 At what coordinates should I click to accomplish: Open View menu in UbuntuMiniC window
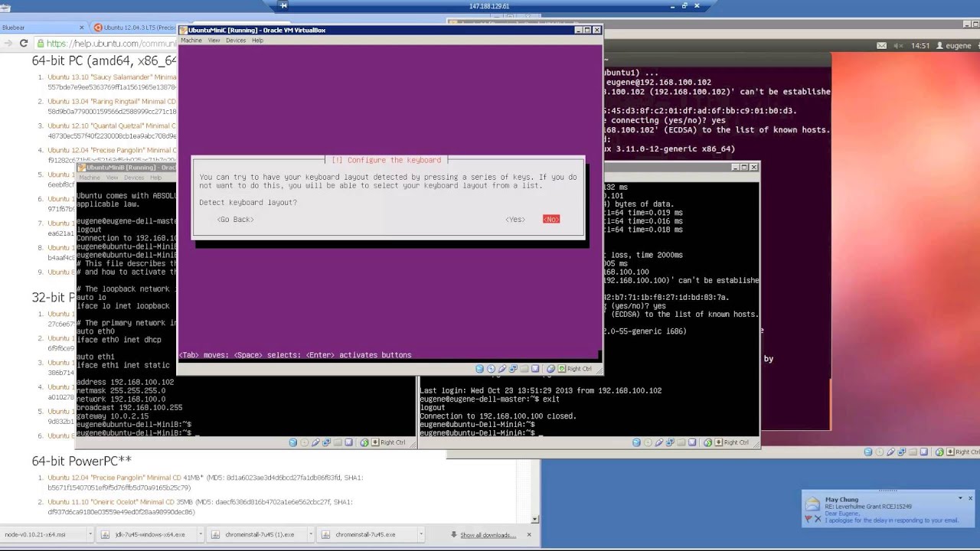coord(214,41)
